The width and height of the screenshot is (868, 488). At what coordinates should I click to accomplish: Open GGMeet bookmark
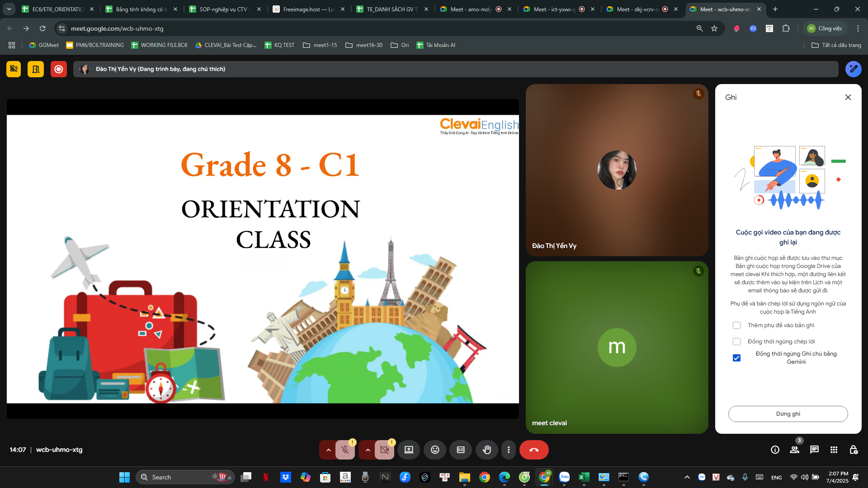tap(44, 45)
